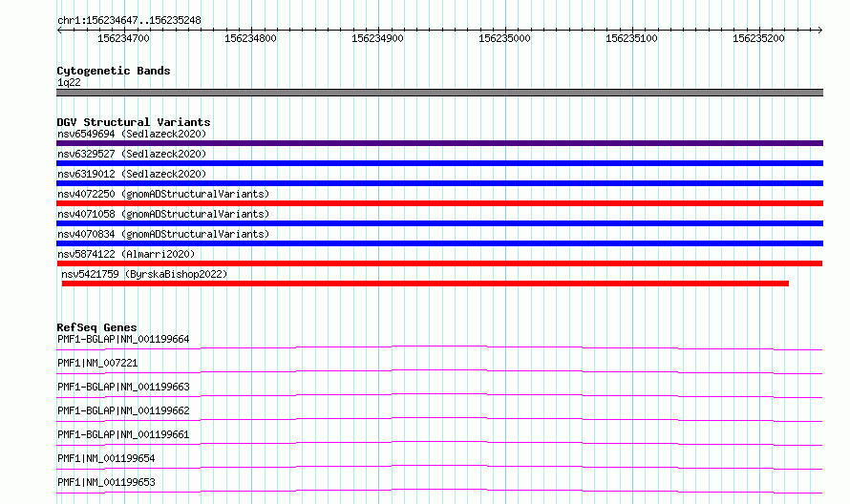
Task: Click the 156234900 ruler tick label
Action: (x=377, y=38)
